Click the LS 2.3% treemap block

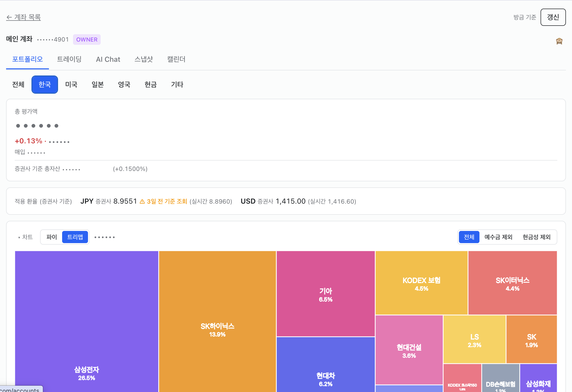[474, 339]
